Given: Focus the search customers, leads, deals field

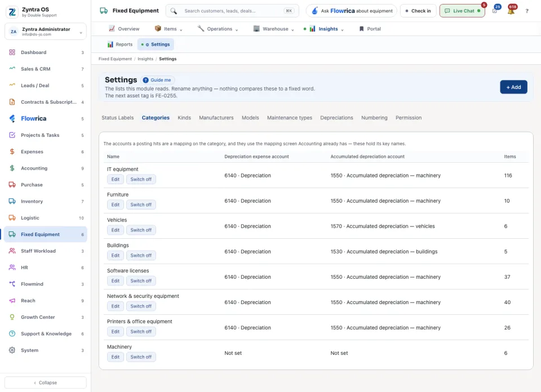Looking at the screenshot, I should point(232,11).
